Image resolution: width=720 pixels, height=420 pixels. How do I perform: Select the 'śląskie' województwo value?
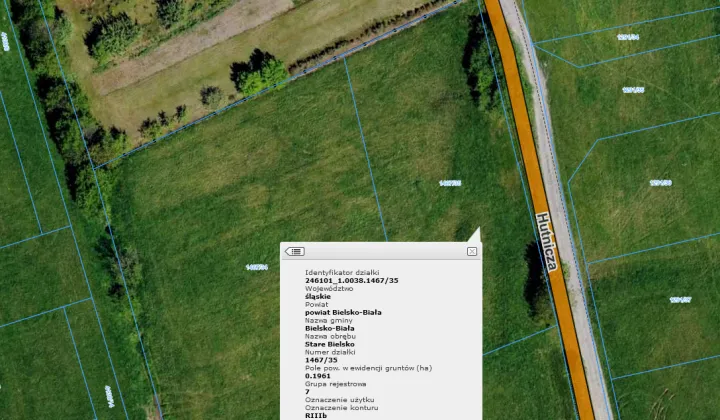318,297
